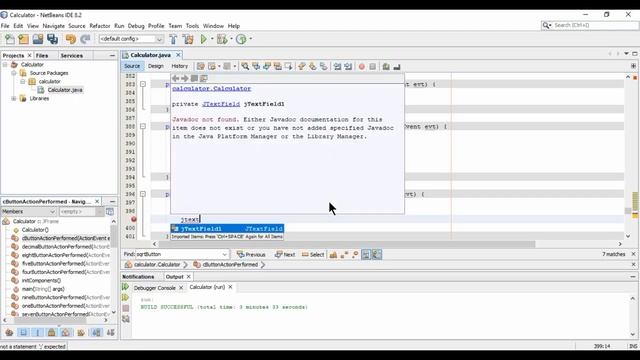Toggle Sort by Source in Navigator bottom bar
640x360 pixels.
click(111, 333)
